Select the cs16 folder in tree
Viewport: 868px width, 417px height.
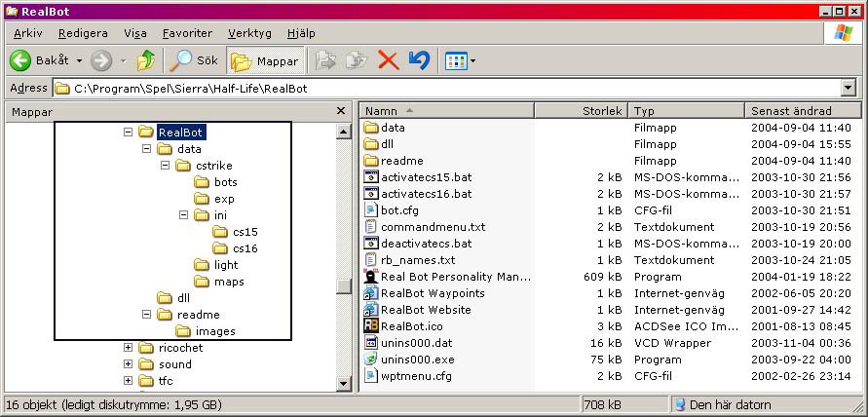(x=236, y=248)
